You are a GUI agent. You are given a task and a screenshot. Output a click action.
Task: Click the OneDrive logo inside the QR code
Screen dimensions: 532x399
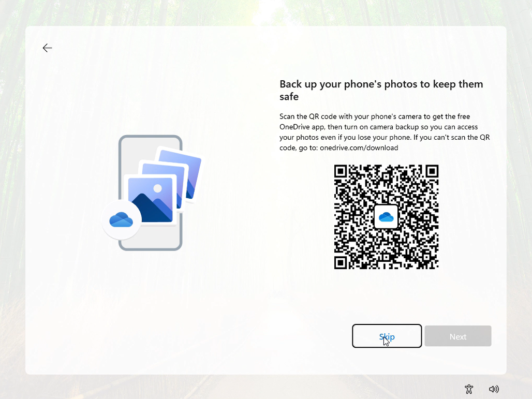pos(386,217)
